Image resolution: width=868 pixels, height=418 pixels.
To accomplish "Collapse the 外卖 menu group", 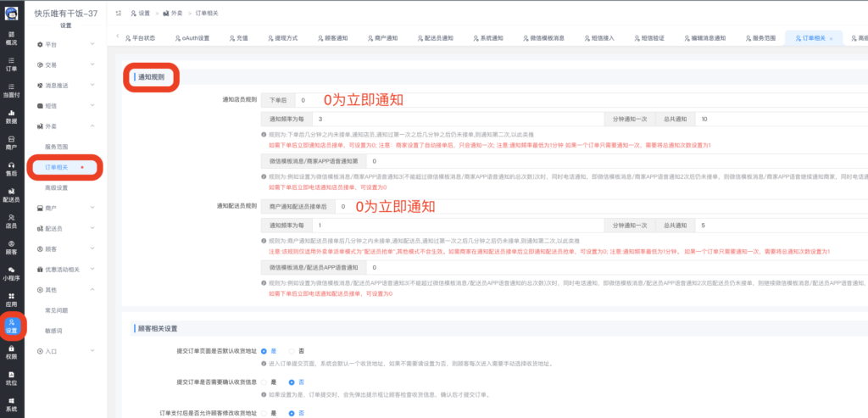I will point(66,126).
